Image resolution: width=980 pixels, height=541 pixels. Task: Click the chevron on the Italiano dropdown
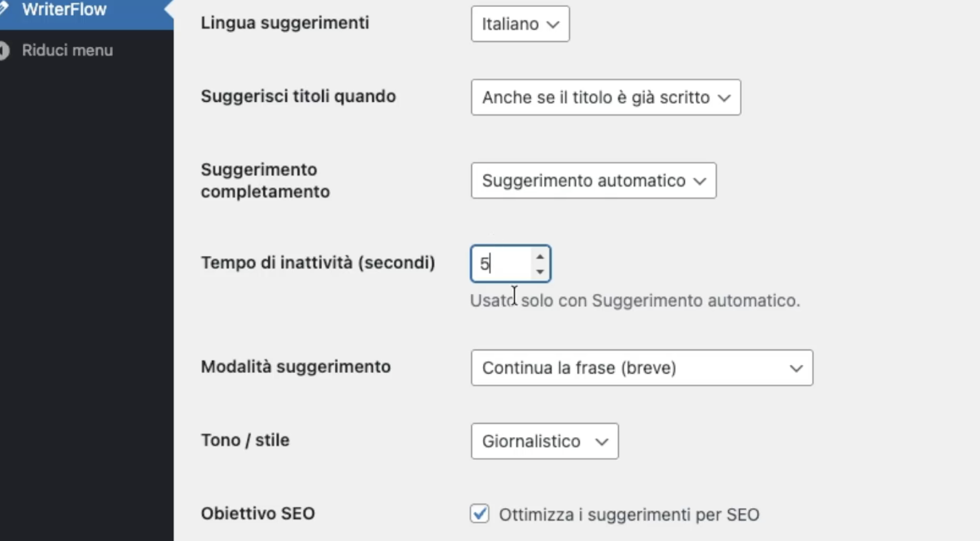(x=553, y=24)
